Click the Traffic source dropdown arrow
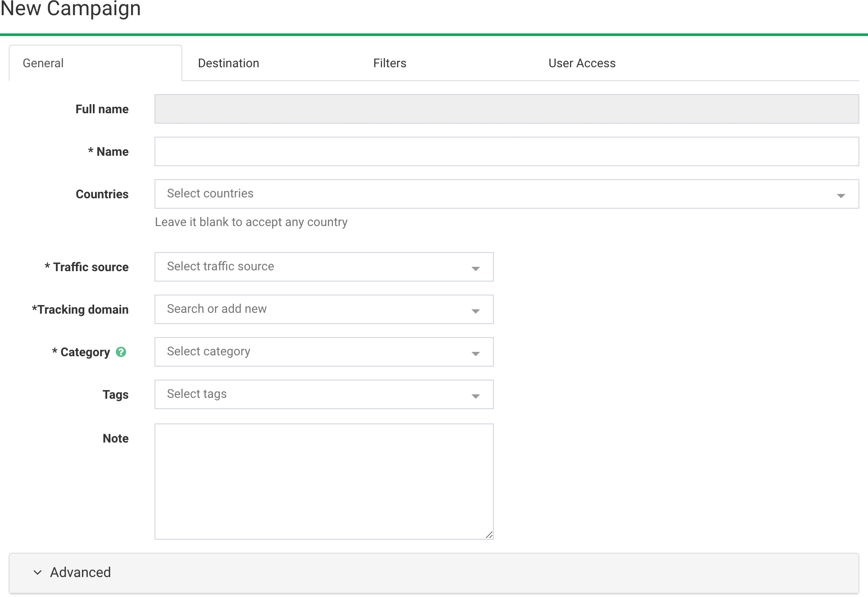Image resolution: width=868 pixels, height=597 pixels. coord(475,269)
